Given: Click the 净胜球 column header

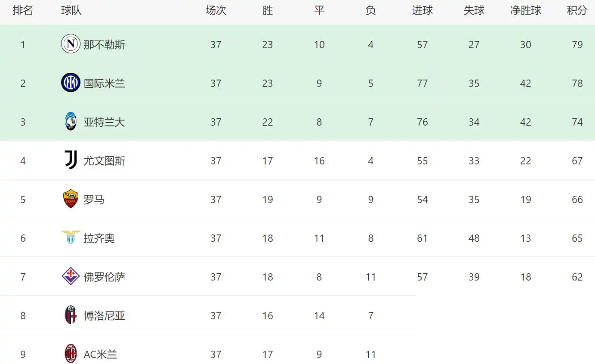Looking at the screenshot, I should [525, 11].
